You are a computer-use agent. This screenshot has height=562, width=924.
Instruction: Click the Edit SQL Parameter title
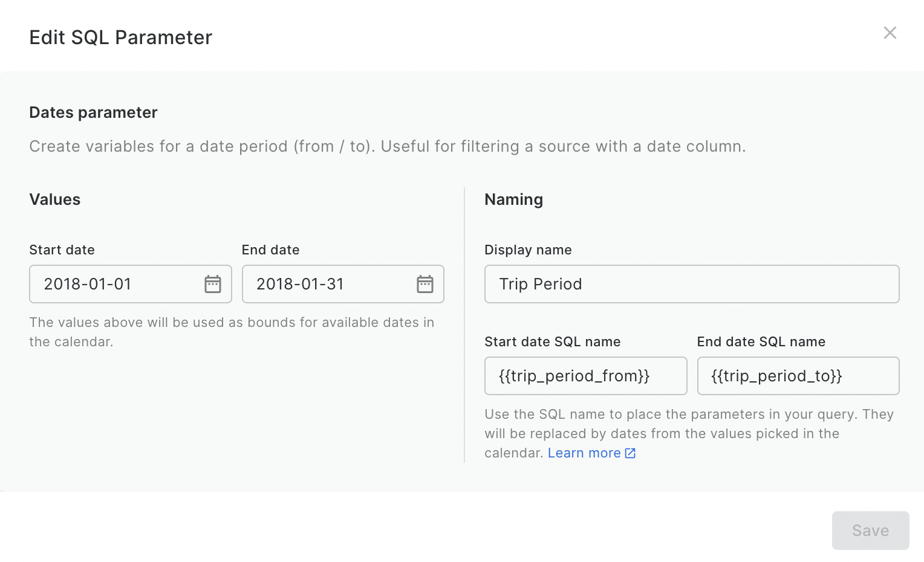pos(120,37)
